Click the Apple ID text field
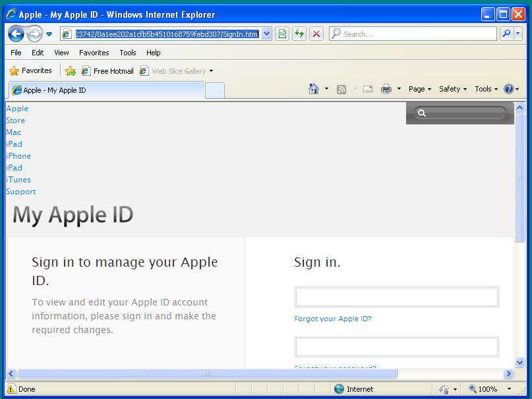The width and height of the screenshot is (532, 399). click(397, 297)
